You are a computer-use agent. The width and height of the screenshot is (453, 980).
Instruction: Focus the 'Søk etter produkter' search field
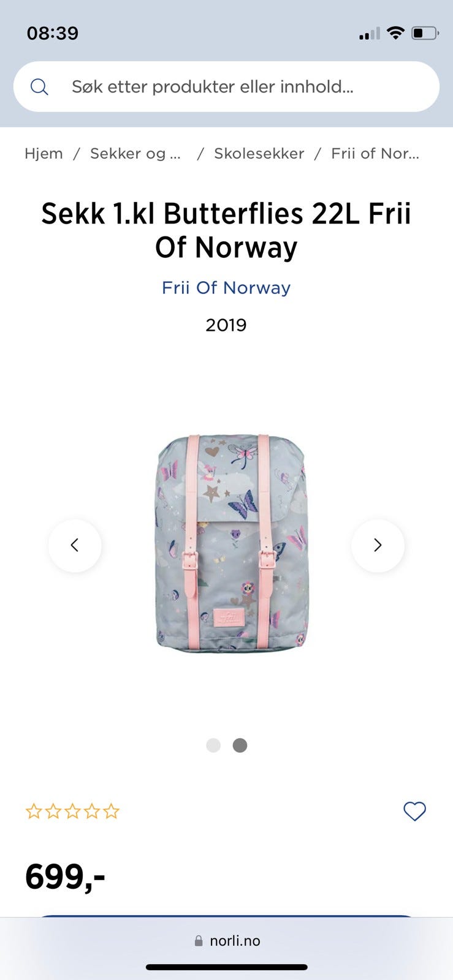tap(226, 86)
